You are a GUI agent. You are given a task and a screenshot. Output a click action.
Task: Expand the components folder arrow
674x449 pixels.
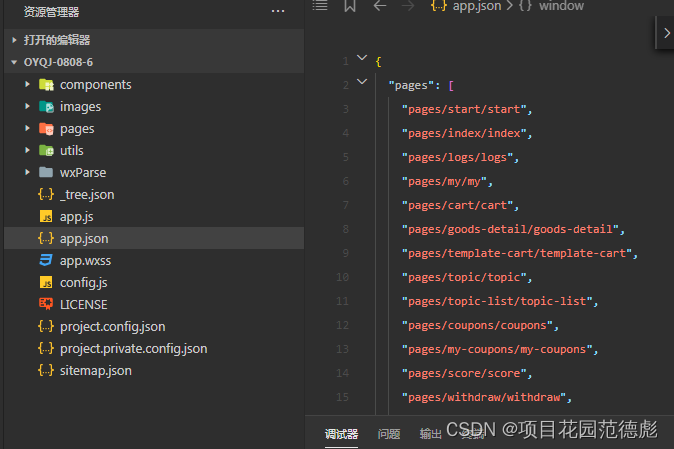(28, 84)
